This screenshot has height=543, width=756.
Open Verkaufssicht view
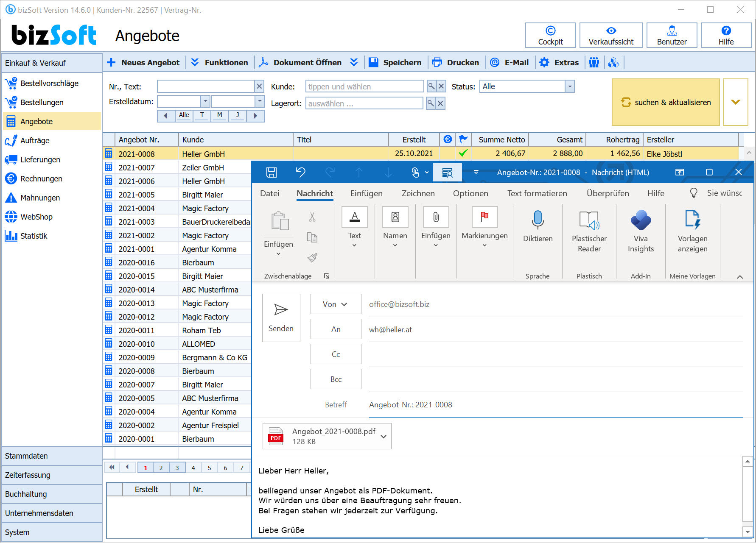point(611,35)
